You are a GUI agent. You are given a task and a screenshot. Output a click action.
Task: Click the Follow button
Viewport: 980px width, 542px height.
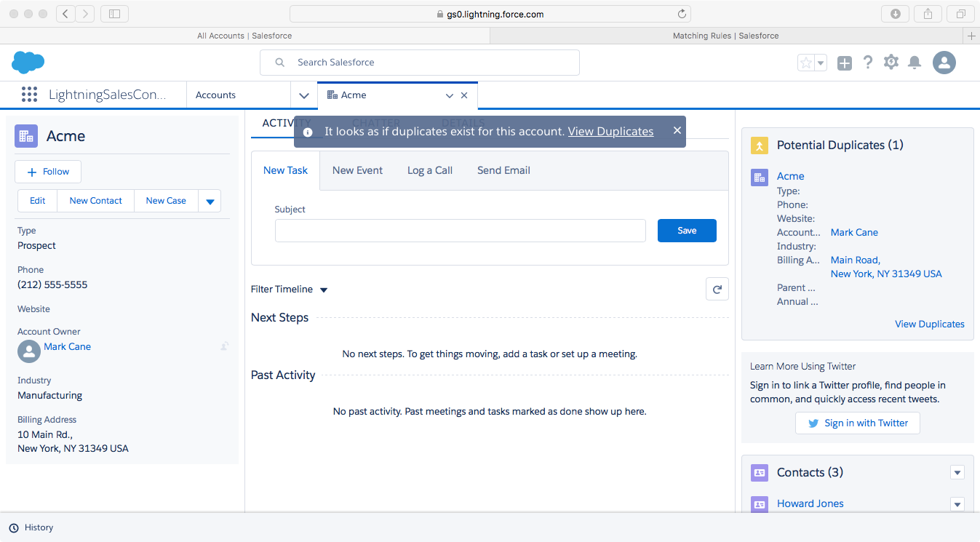[x=48, y=172]
